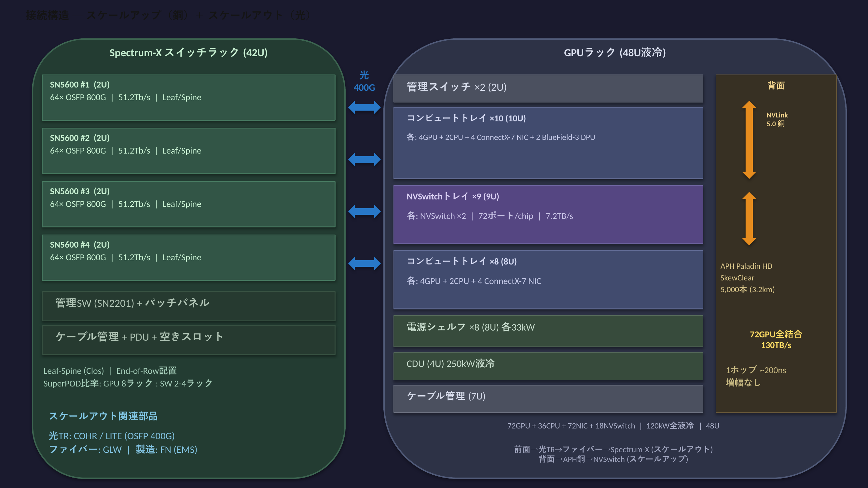Image resolution: width=868 pixels, height=488 pixels.
Task: Click the 光 400G label
Action: (x=364, y=81)
